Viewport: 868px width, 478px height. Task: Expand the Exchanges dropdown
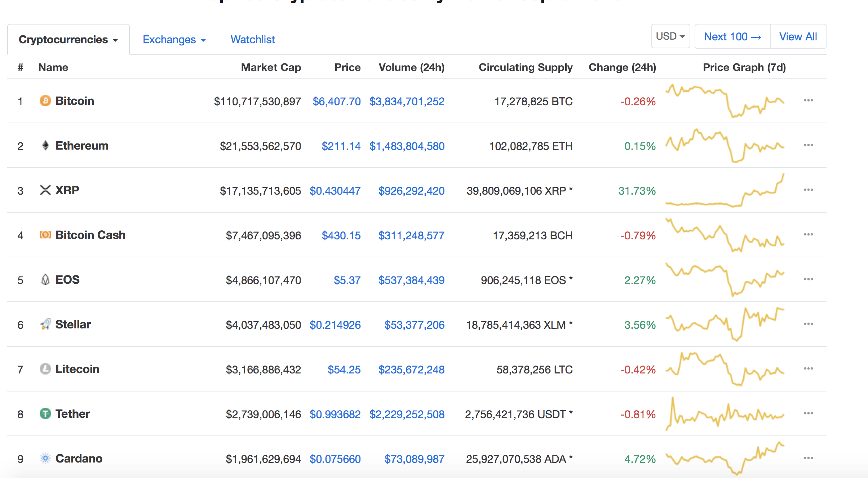coord(174,39)
